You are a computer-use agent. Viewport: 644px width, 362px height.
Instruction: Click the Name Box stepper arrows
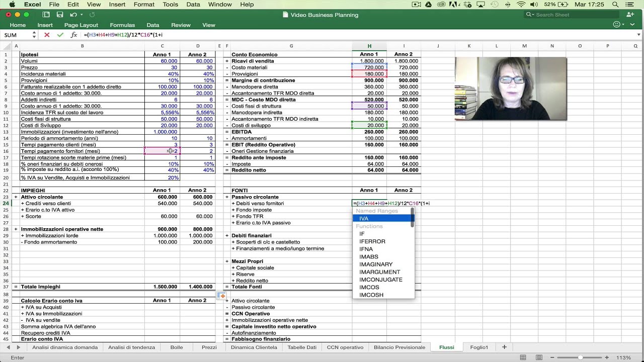pos(34,35)
